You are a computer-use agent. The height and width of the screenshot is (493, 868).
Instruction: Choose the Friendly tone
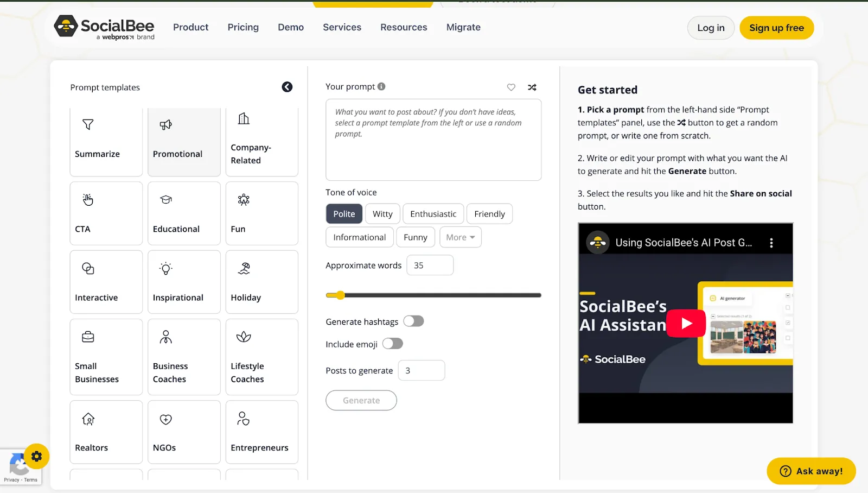click(489, 214)
